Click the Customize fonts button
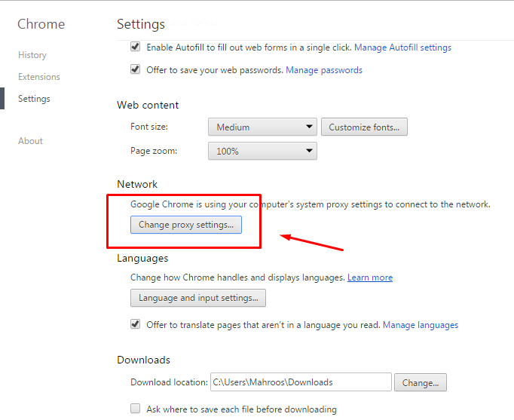 point(364,127)
